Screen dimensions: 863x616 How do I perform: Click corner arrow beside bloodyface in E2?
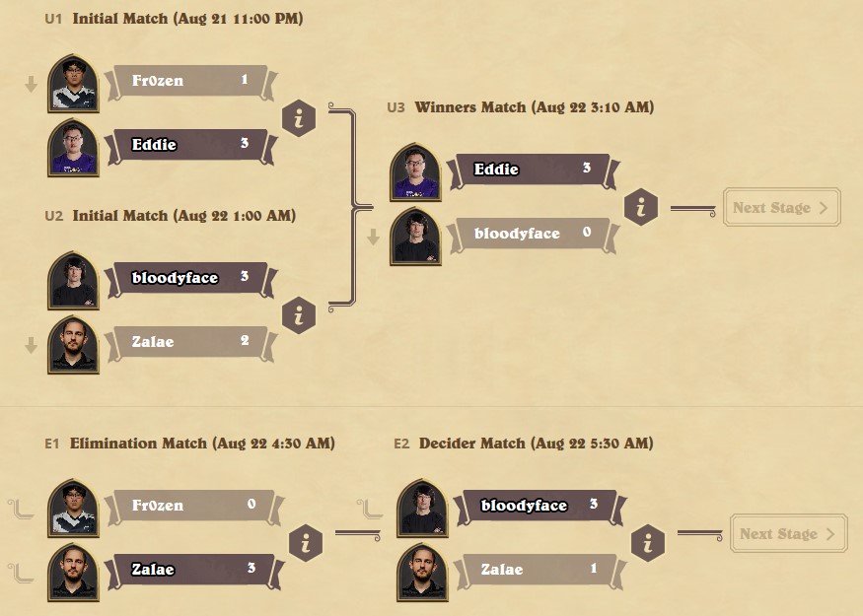click(x=370, y=510)
